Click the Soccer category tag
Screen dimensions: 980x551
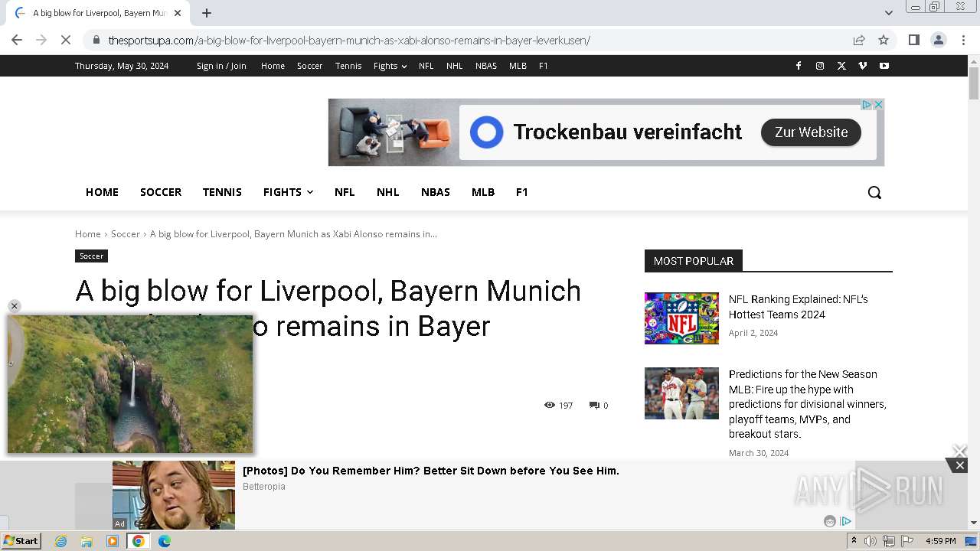point(91,256)
